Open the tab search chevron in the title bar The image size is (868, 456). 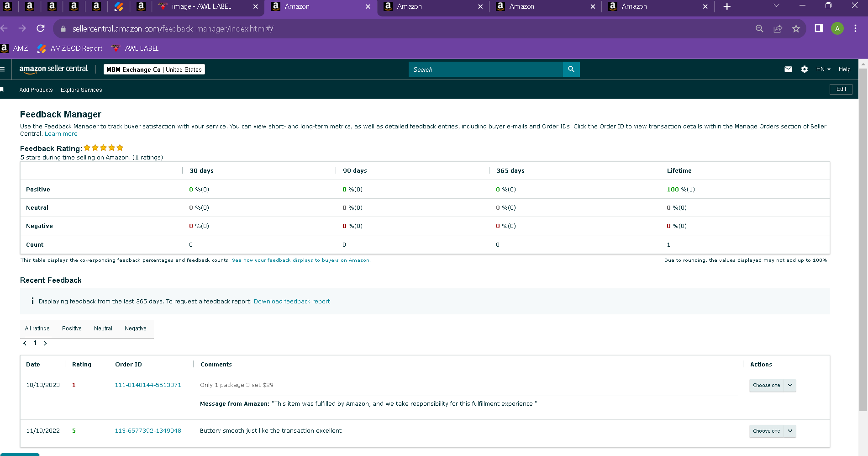pyautogui.click(x=776, y=6)
